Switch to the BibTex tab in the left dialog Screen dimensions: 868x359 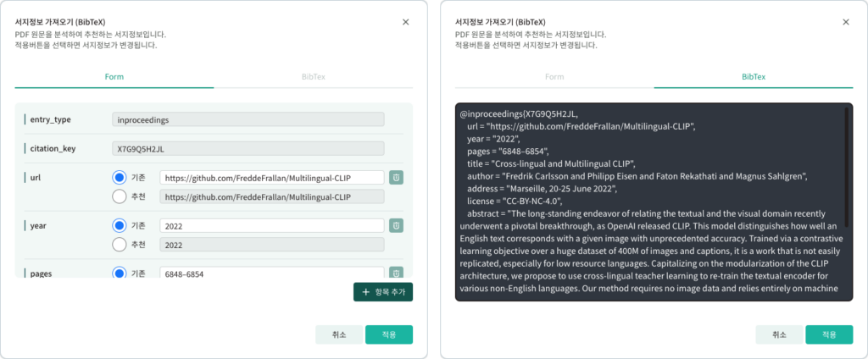pos(313,76)
